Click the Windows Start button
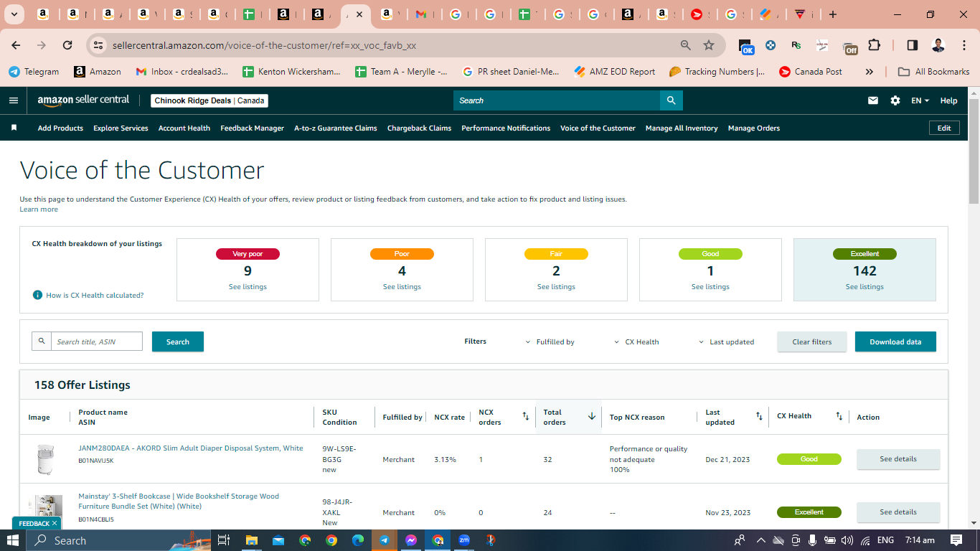Viewport: 980px width, 551px height. [13, 540]
